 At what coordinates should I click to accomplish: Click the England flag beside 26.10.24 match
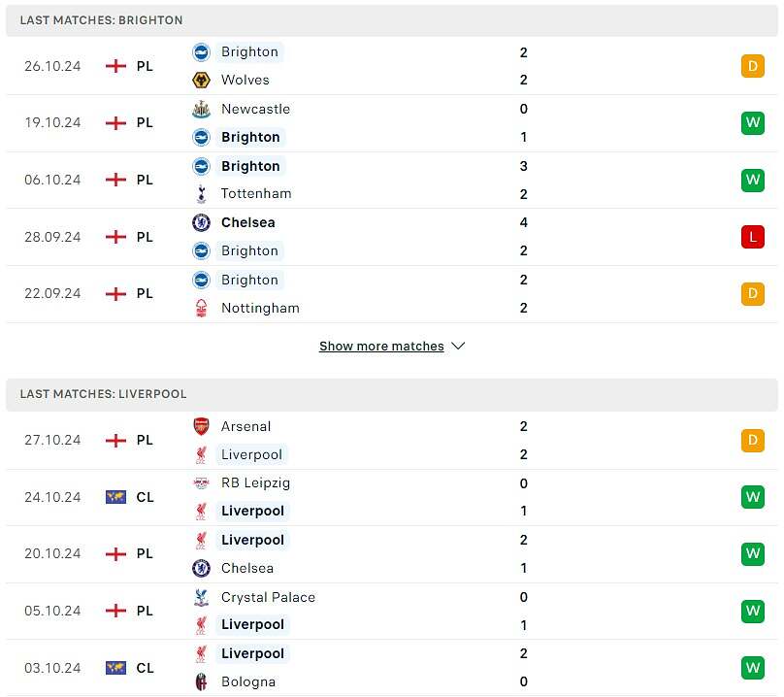115,66
